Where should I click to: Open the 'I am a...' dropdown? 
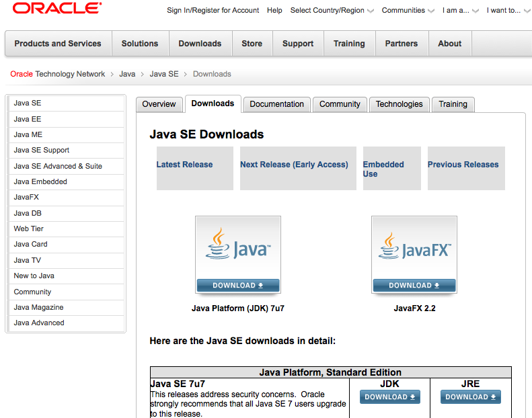point(461,11)
